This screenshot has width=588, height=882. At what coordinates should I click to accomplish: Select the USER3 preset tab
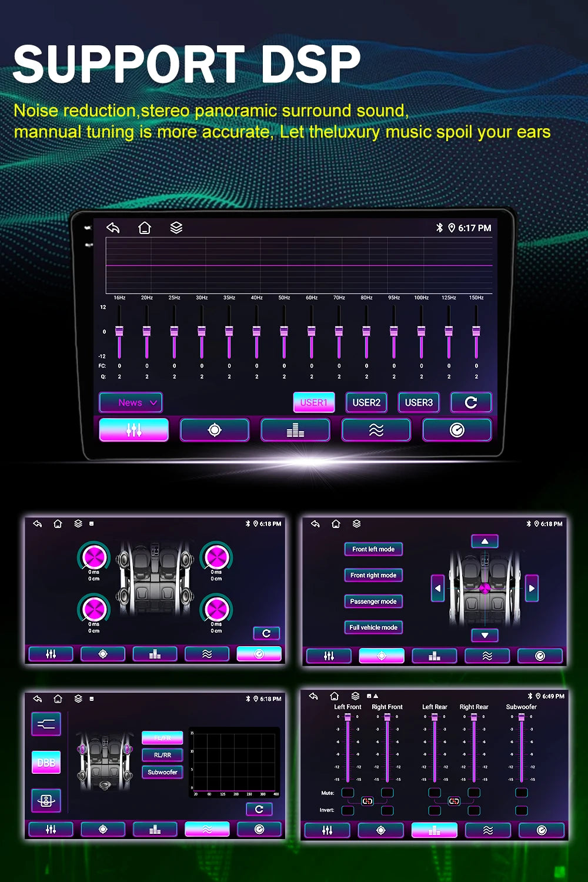[419, 402]
